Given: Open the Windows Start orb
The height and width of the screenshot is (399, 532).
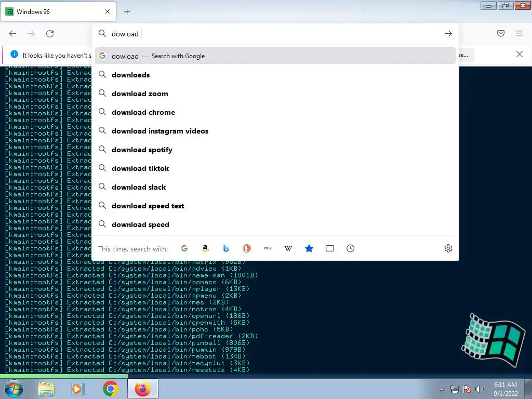Looking at the screenshot, I should [x=14, y=389].
